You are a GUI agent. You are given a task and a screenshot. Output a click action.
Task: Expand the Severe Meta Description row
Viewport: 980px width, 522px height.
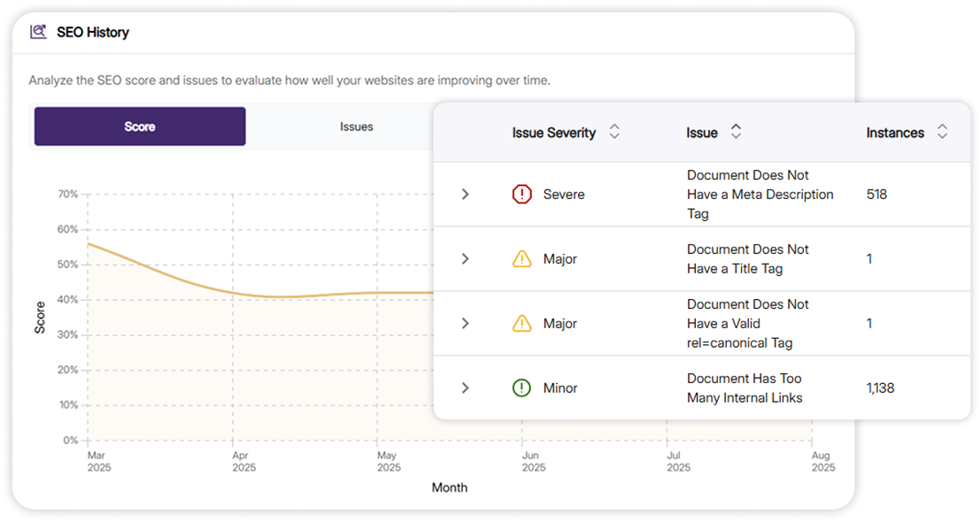(466, 194)
